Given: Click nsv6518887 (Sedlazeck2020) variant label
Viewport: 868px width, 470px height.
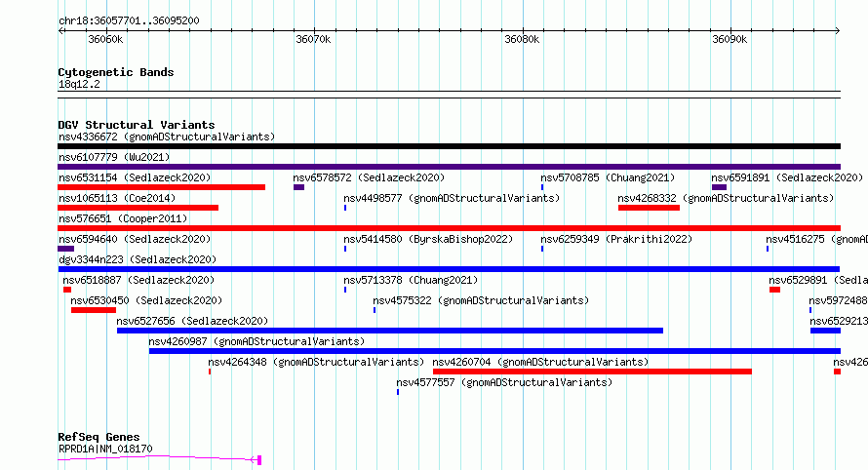Looking at the screenshot, I should [138, 280].
